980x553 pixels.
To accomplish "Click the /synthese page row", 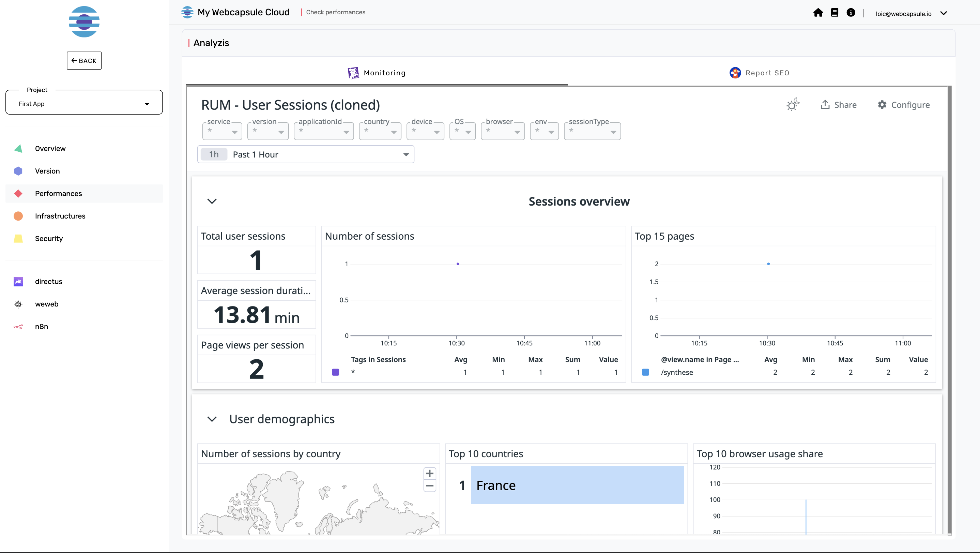I will pos(783,372).
